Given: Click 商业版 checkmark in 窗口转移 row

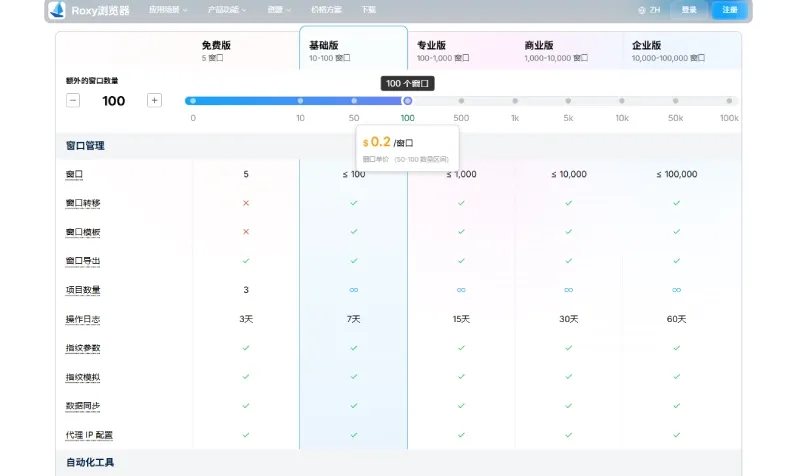Looking at the screenshot, I should [568, 203].
